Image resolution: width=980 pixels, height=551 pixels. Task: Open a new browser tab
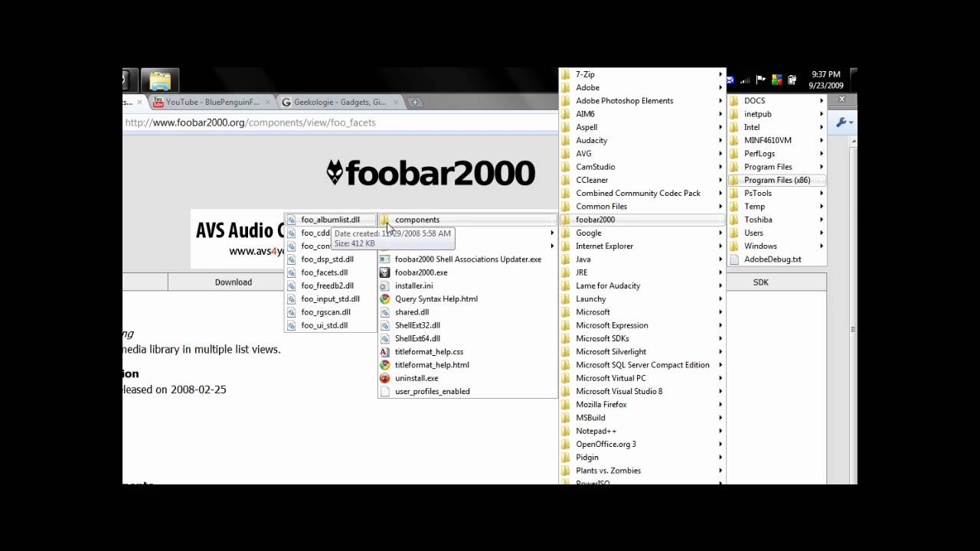point(415,102)
